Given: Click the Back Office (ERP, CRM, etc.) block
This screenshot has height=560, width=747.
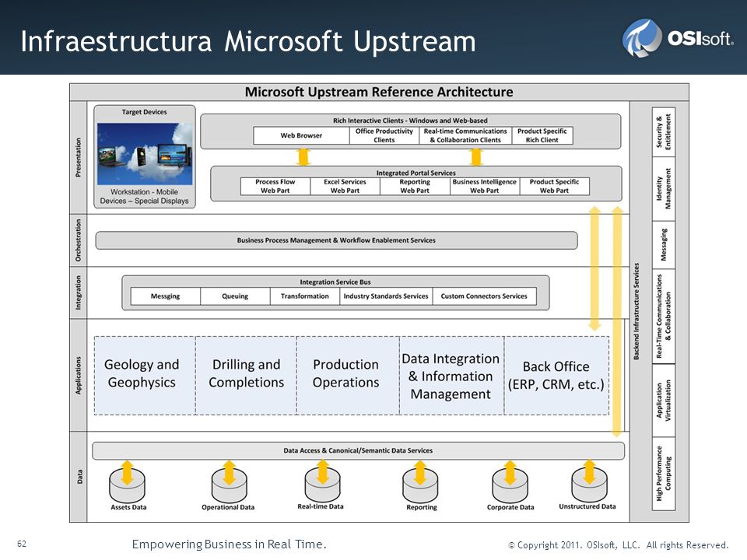Looking at the screenshot, I should tap(556, 375).
